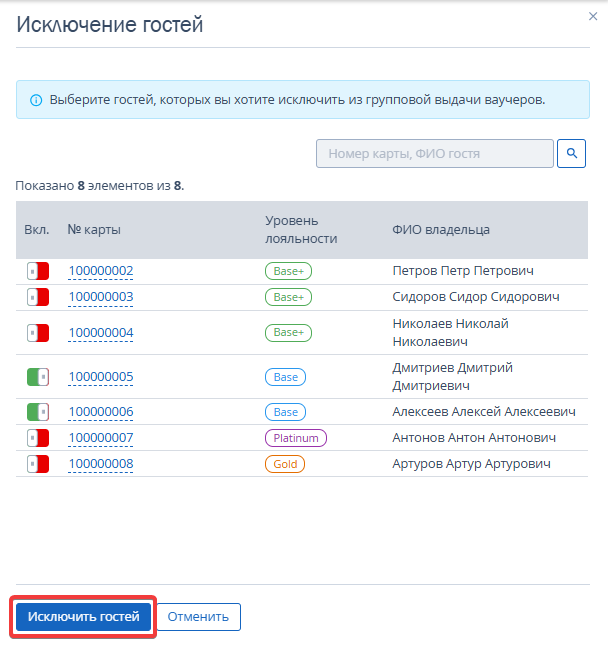Toggle the switch for Platinum card 100000007

(x=38, y=438)
